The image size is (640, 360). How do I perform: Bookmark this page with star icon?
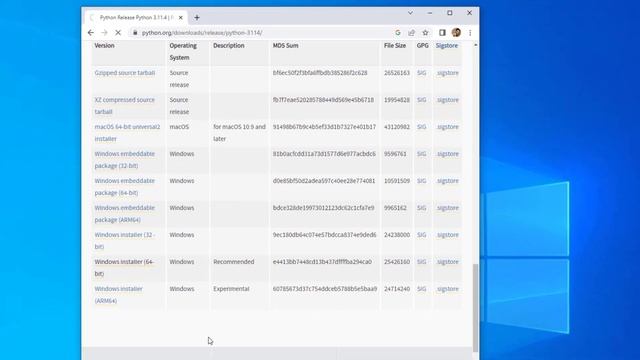pos(425,33)
